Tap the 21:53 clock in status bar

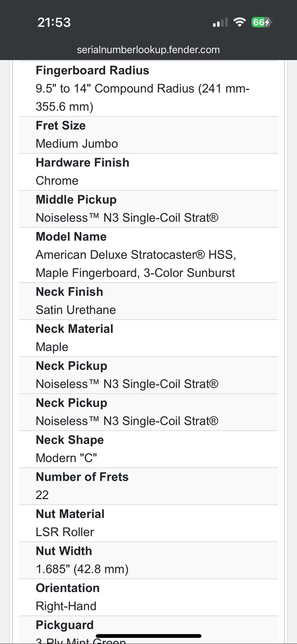click(x=54, y=22)
